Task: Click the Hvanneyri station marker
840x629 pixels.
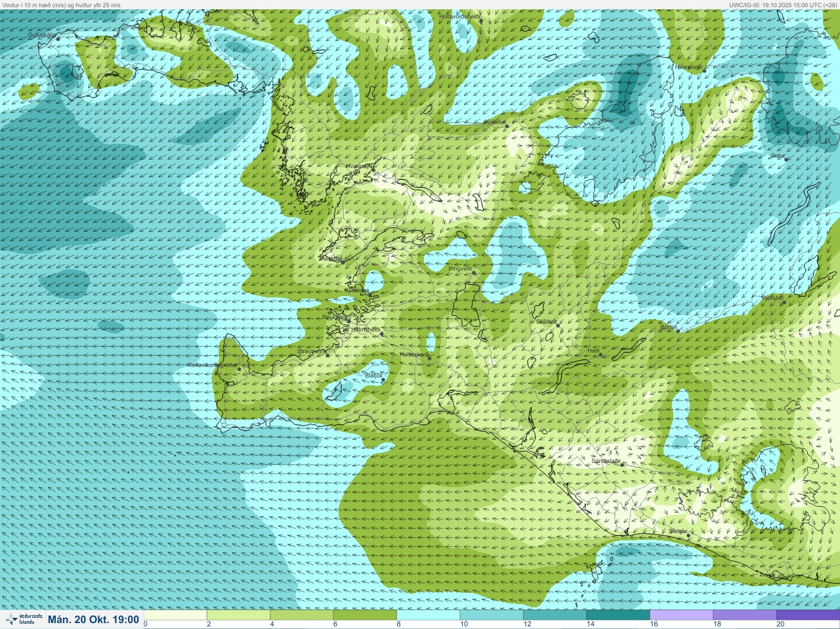Action: tap(373, 169)
